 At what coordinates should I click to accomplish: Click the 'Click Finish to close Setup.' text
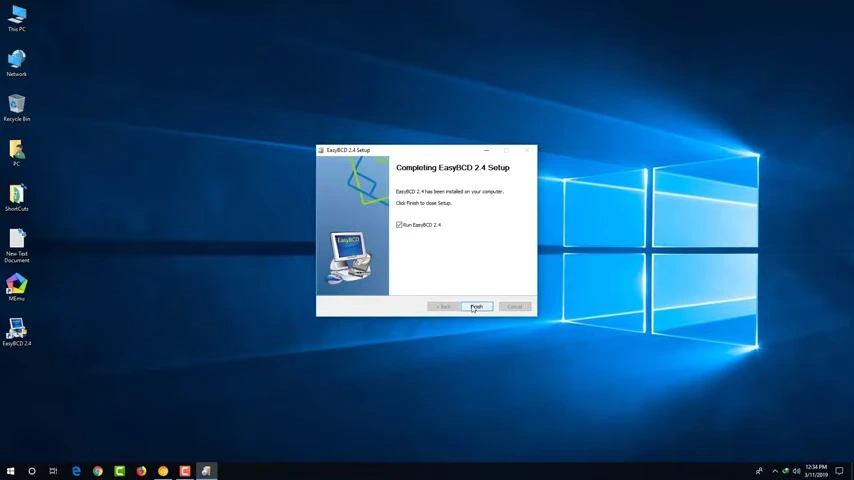point(423,203)
